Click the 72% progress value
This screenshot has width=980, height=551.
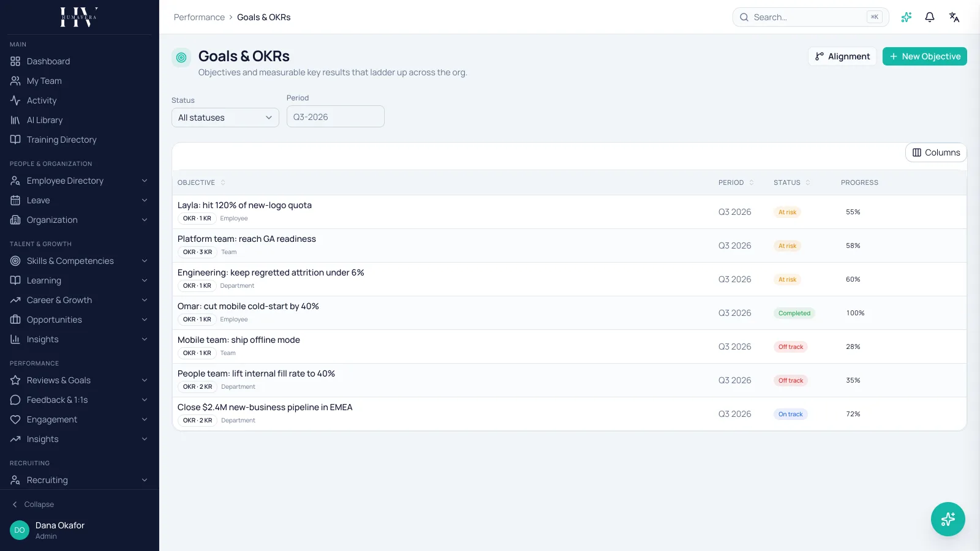click(853, 414)
